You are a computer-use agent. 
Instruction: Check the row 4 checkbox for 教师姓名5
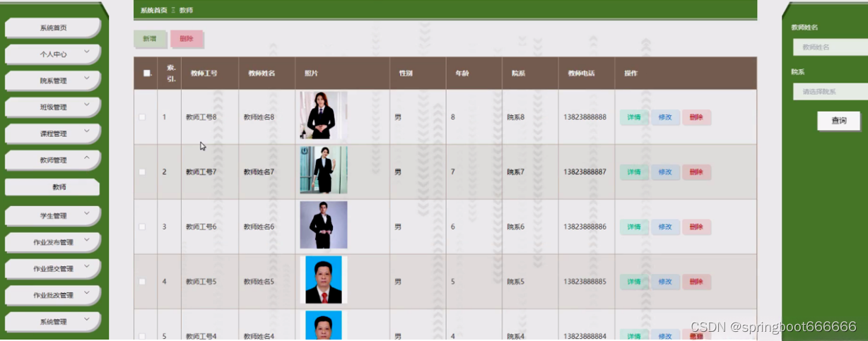[142, 282]
